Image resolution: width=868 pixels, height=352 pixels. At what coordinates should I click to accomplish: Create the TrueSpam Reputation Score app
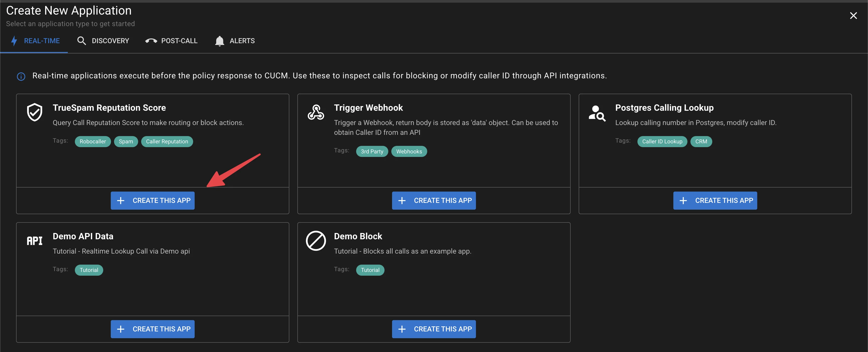(153, 200)
